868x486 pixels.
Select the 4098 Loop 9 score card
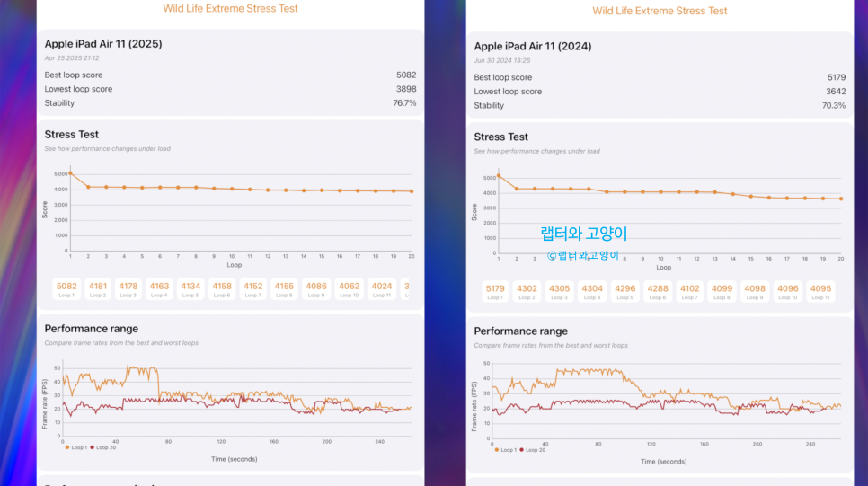[x=755, y=291]
